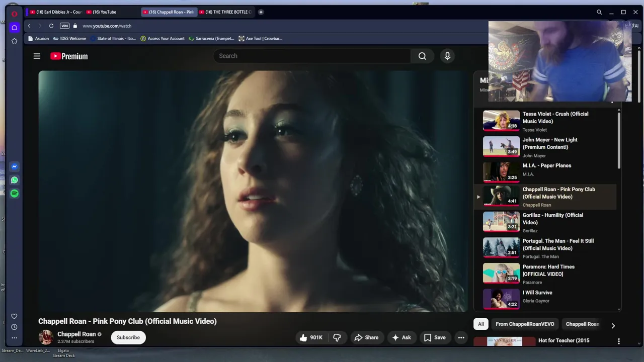Play Tessa Violet - Crush from mix

545,121
